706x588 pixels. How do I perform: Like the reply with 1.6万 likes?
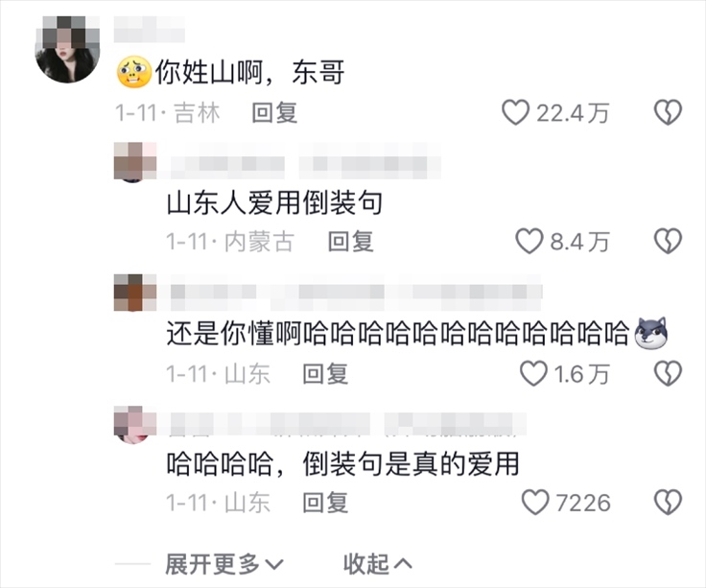click(x=533, y=373)
